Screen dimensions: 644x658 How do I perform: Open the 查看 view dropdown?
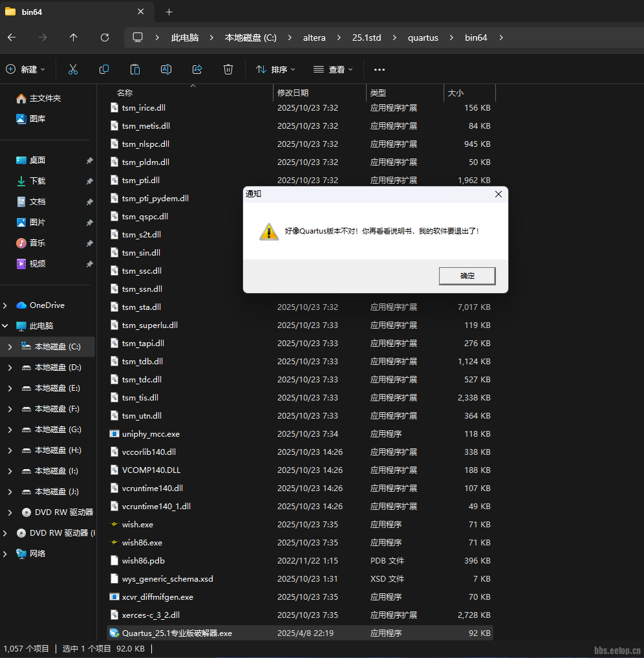[x=333, y=69]
